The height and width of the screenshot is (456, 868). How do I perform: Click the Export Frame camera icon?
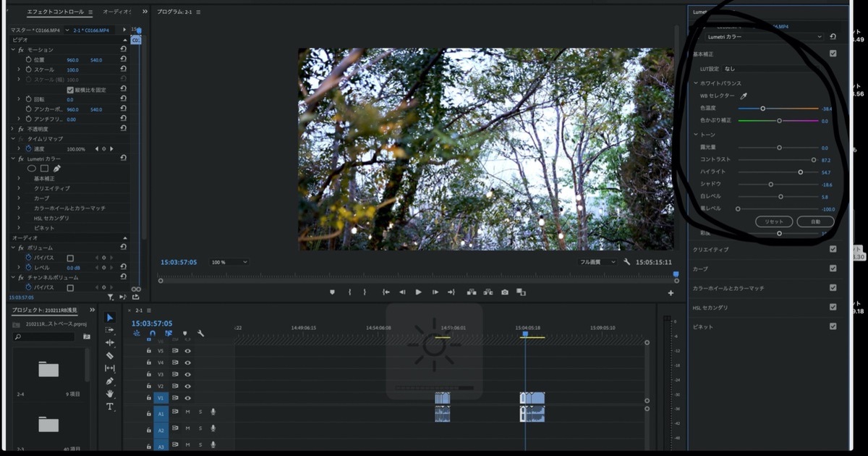click(x=506, y=292)
